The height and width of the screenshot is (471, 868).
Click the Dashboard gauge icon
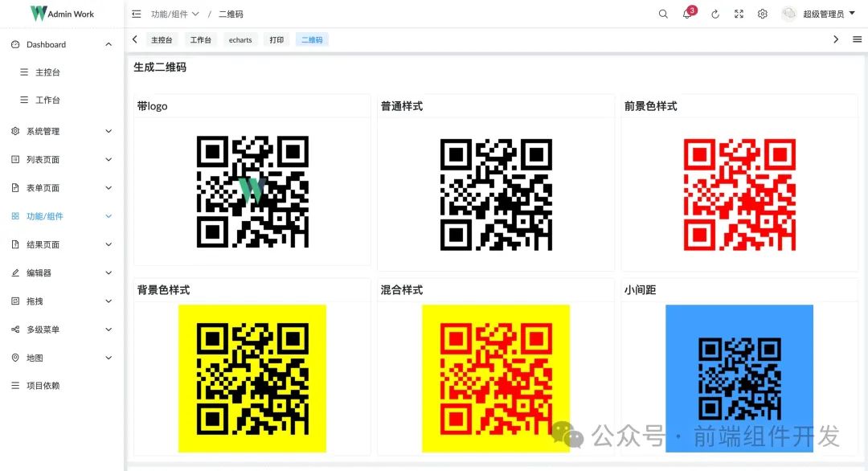pyautogui.click(x=15, y=44)
